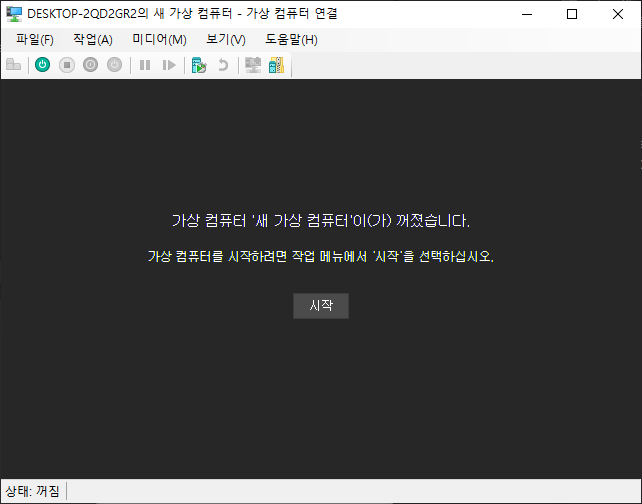
Task: Open the 미디어(M) menu
Action: 159,39
